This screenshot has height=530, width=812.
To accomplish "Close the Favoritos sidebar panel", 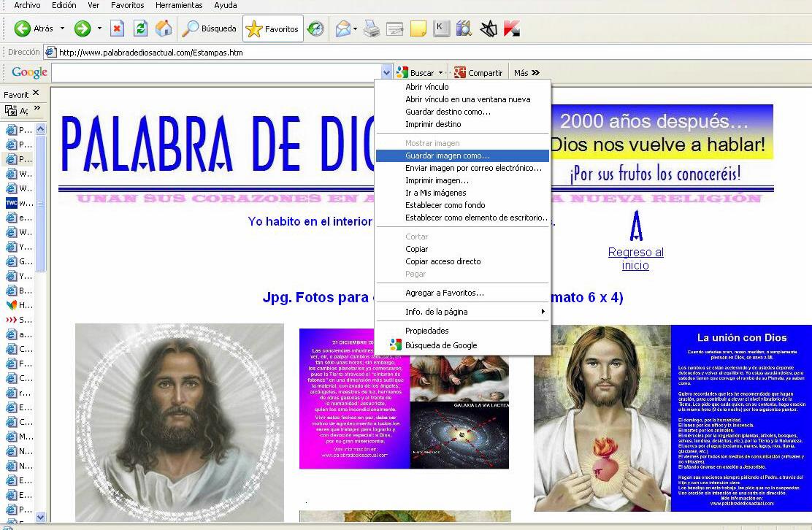I will click(x=36, y=93).
